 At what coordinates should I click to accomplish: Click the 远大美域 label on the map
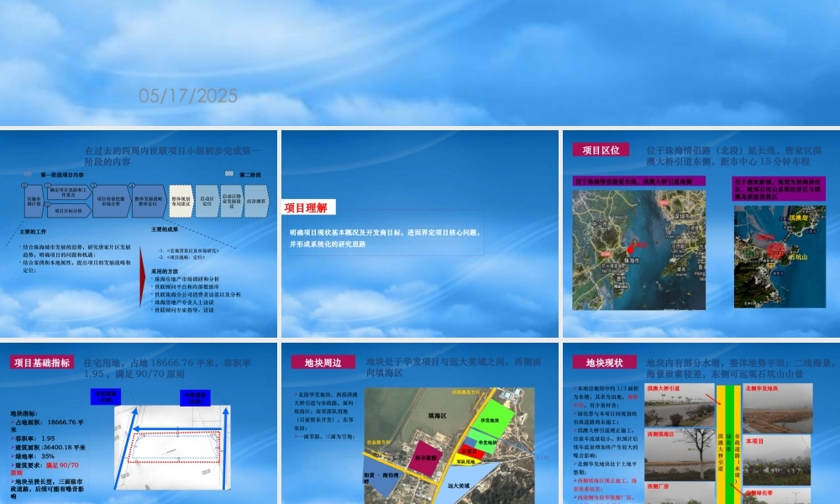[459, 486]
